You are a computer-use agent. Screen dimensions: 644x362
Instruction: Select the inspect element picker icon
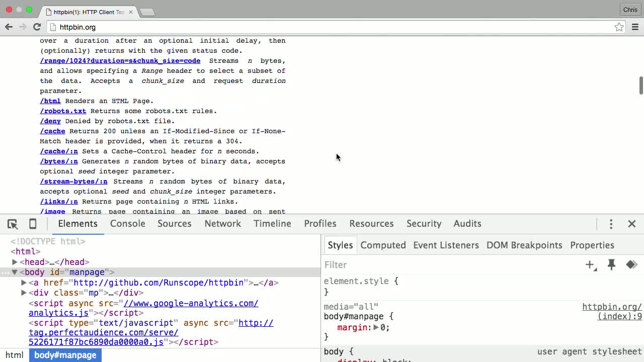[x=13, y=224]
